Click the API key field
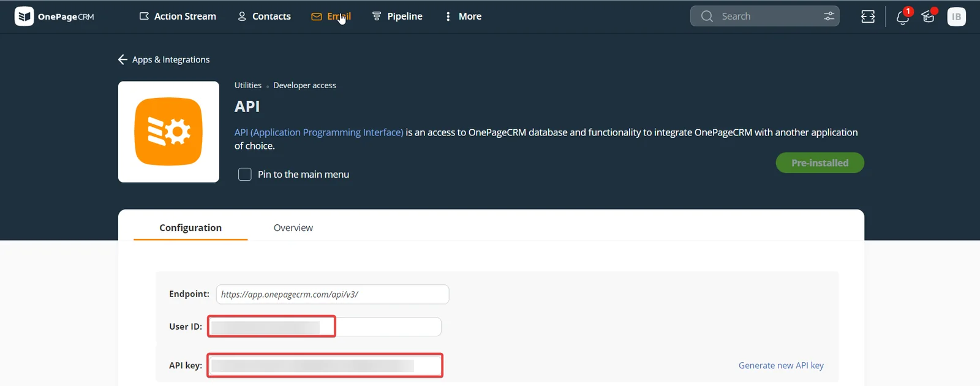Screen dimensions: 980x386 pyautogui.click(x=325, y=365)
